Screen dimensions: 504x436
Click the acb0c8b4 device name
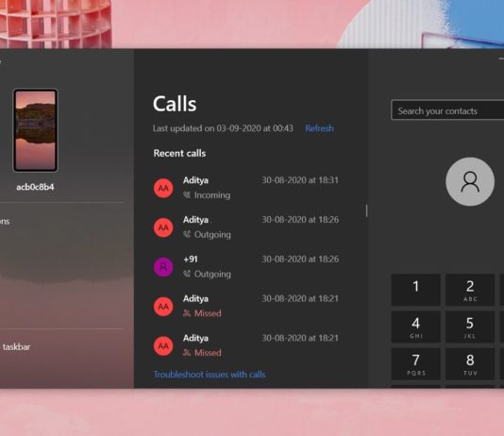pyautogui.click(x=35, y=187)
